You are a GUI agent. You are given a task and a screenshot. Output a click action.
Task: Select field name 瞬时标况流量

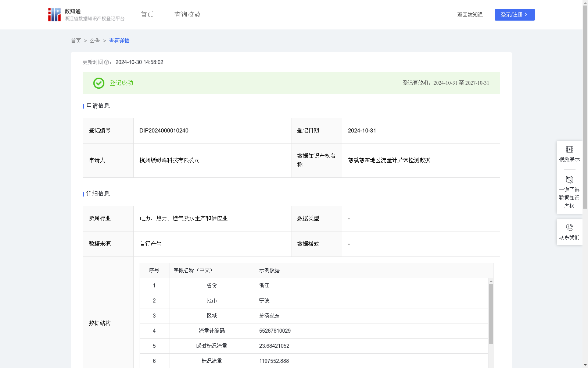pos(212,346)
